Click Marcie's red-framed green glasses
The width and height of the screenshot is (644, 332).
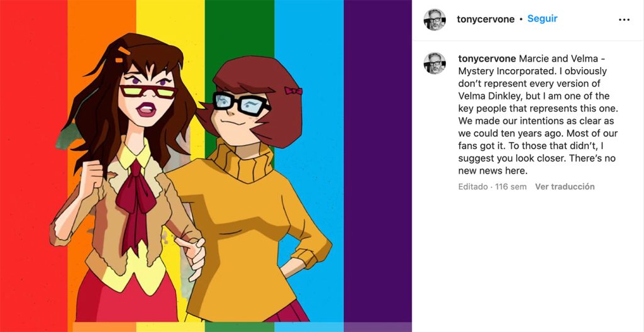pos(148,92)
